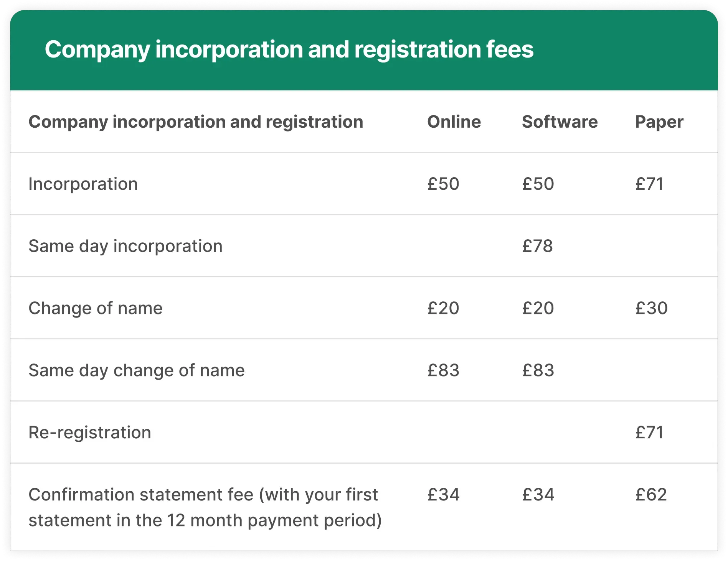Select the Same day change of name label
This screenshot has width=728, height=561.
point(137,370)
